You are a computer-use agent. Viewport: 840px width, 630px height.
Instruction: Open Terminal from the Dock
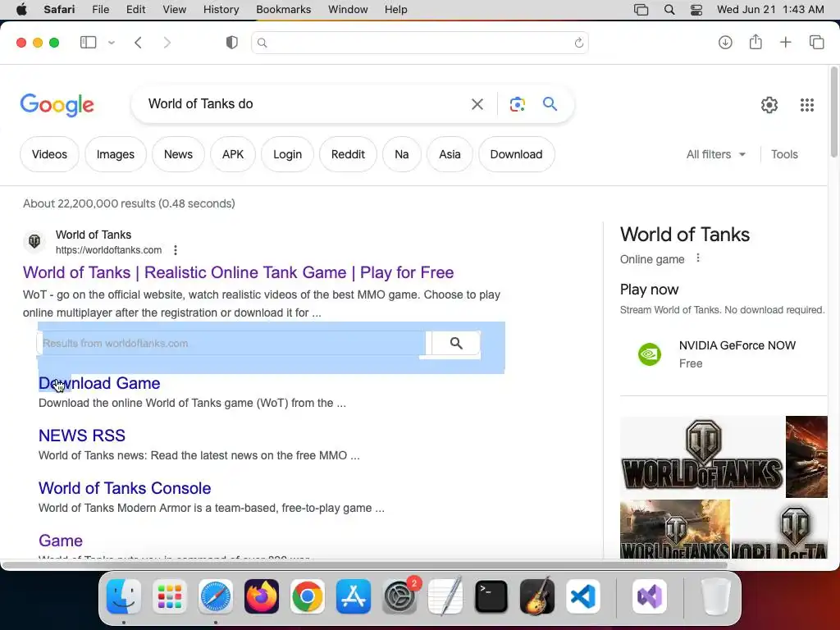coord(491,596)
